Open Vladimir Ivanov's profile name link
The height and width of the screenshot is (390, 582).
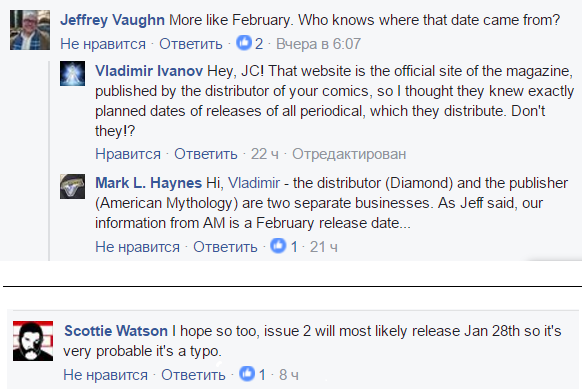pos(149,71)
